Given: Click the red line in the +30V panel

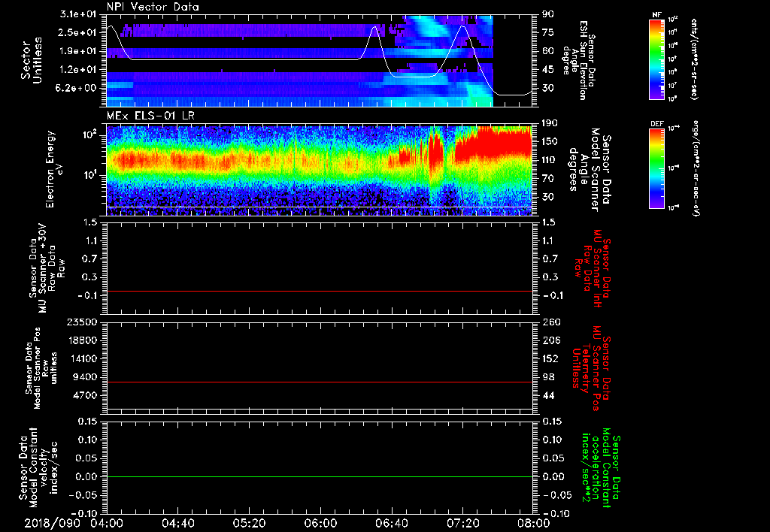Looking at the screenshot, I should (x=320, y=291).
